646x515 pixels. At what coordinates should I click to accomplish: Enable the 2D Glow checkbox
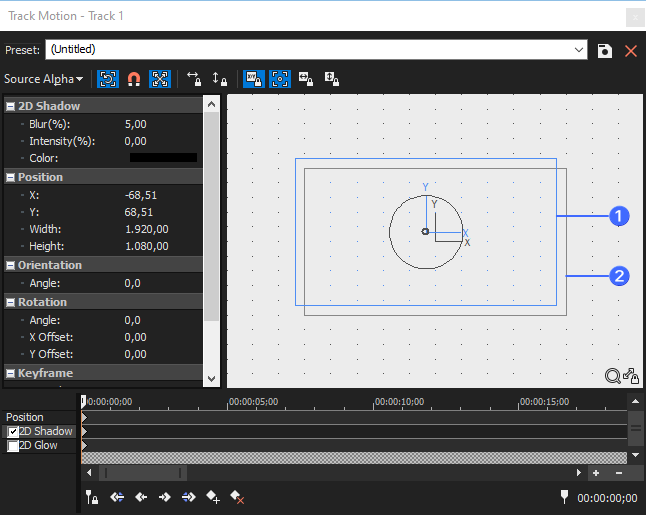[x=13, y=446]
